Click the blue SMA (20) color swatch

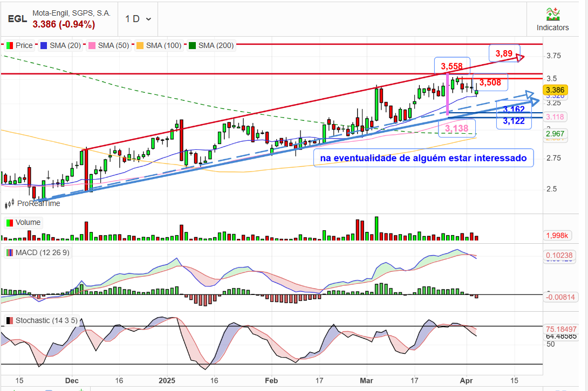tap(44, 46)
